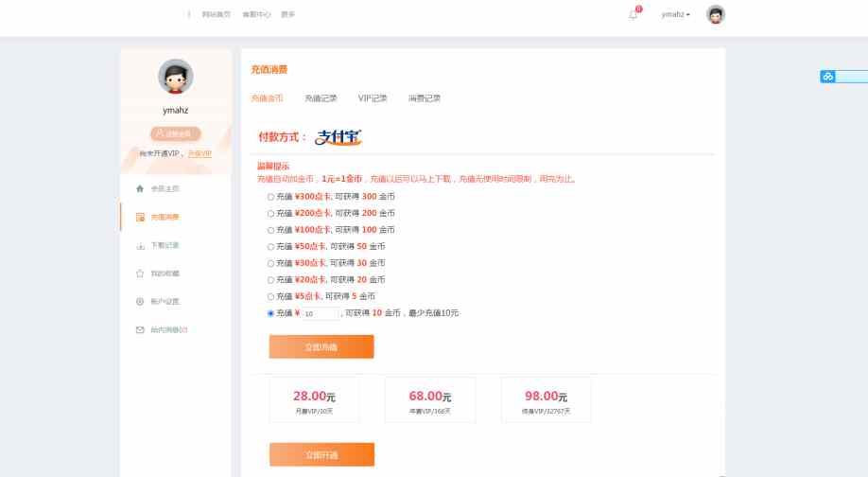The height and width of the screenshot is (477, 868).
Task: Click the account settings gear icon
Action: [x=140, y=302]
